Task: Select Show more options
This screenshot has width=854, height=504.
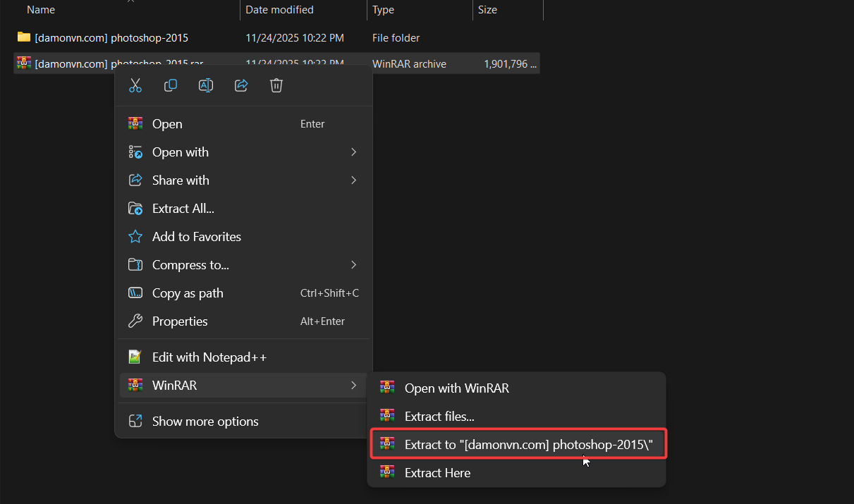Action: 244,421
